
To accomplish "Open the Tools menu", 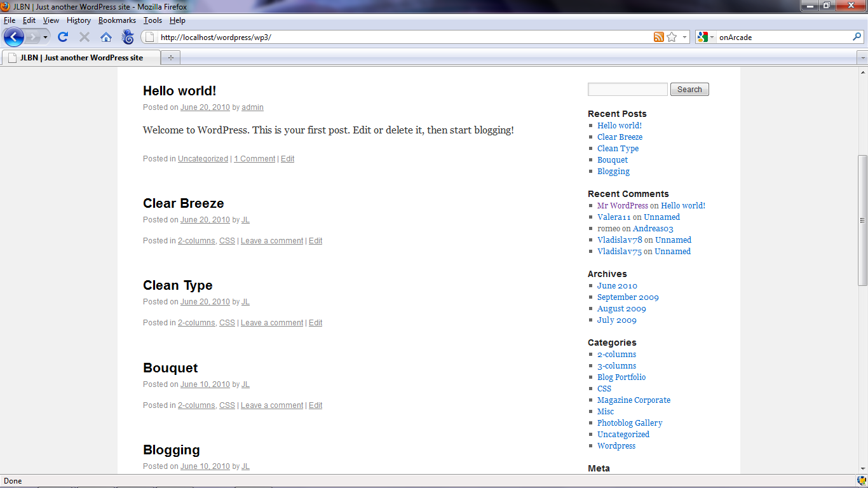I will click(x=153, y=20).
